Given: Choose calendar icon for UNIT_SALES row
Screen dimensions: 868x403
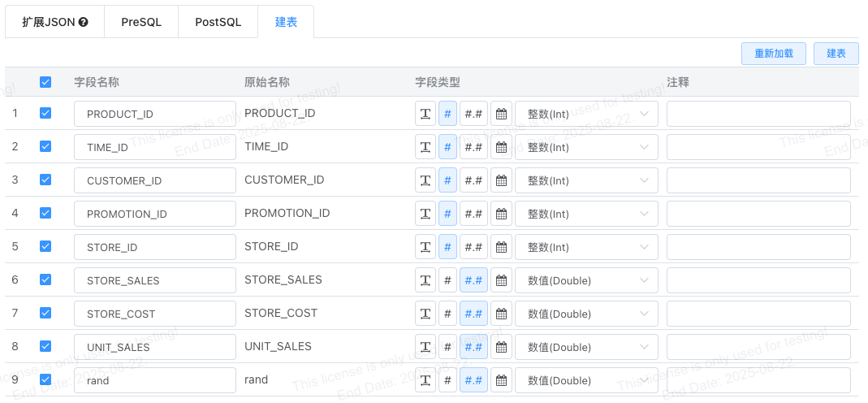Looking at the screenshot, I should [x=501, y=347].
